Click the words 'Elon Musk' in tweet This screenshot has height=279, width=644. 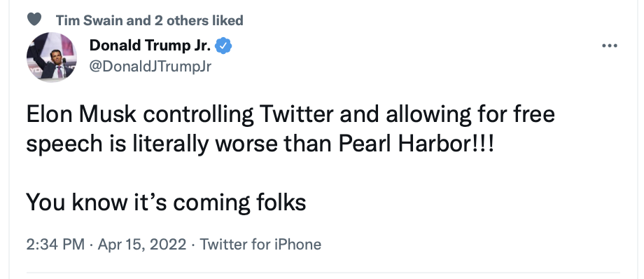(x=81, y=114)
